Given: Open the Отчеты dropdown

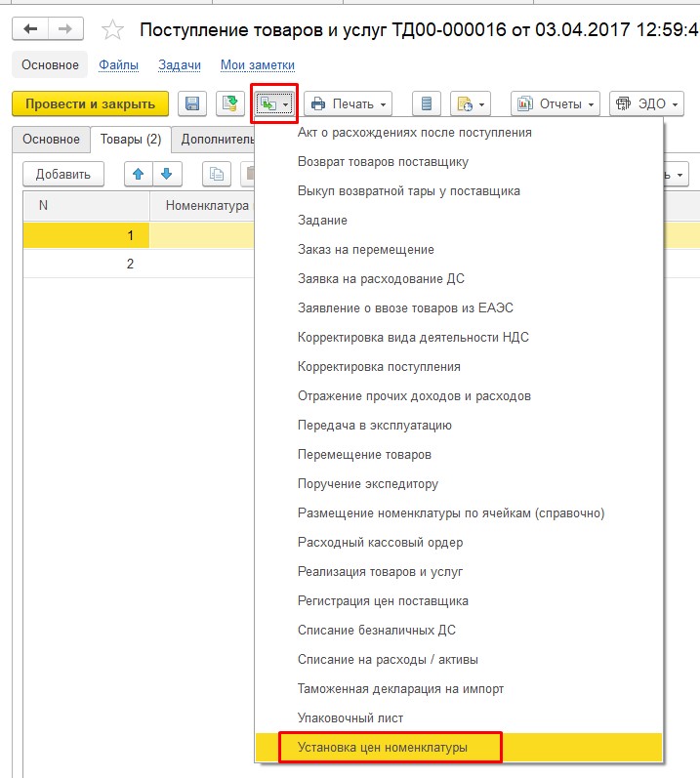Looking at the screenshot, I should click(x=556, y=103).
